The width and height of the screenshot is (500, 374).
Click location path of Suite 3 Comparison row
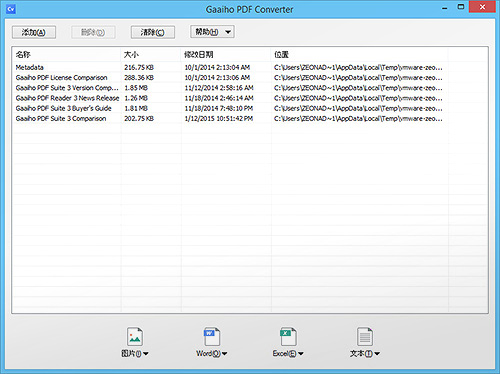[358, 119]
